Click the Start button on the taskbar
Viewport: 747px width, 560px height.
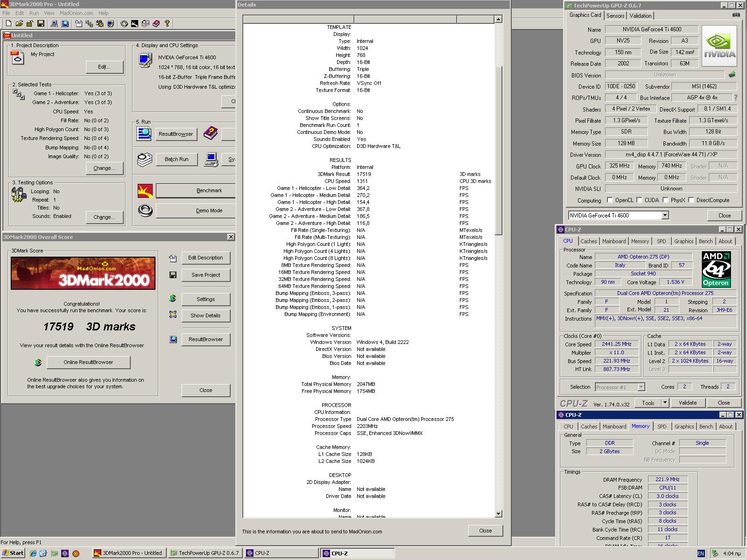pos(13,553)
